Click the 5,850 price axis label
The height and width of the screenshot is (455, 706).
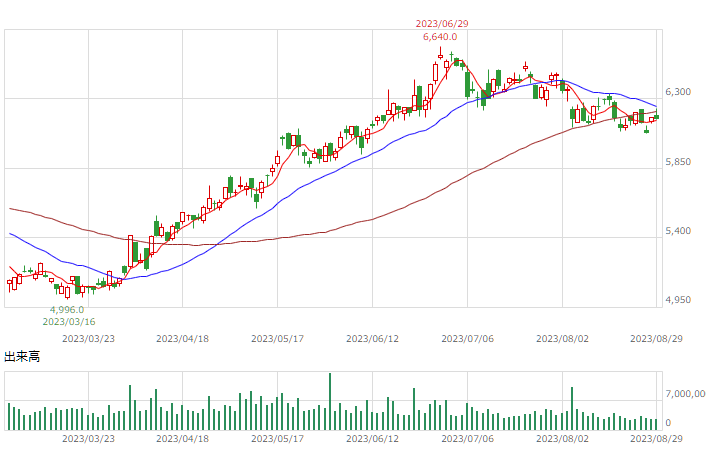click(x=678, y=162)
